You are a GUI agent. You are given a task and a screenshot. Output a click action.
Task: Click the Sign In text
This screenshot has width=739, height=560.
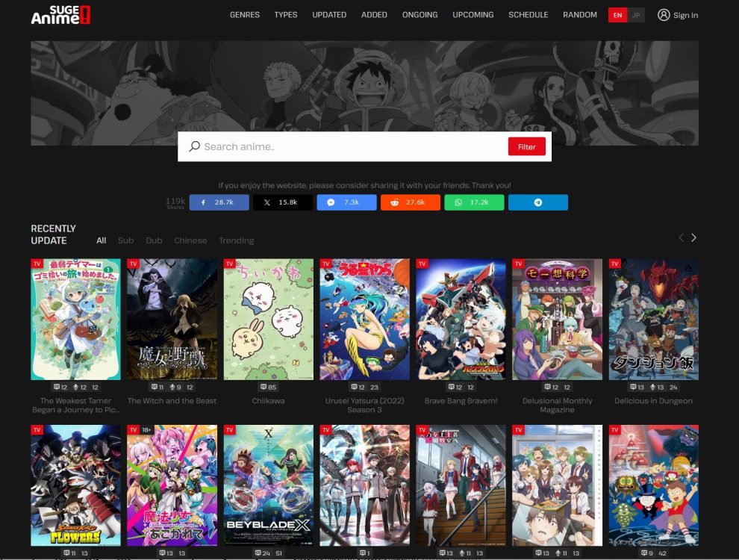pos(685,15)
